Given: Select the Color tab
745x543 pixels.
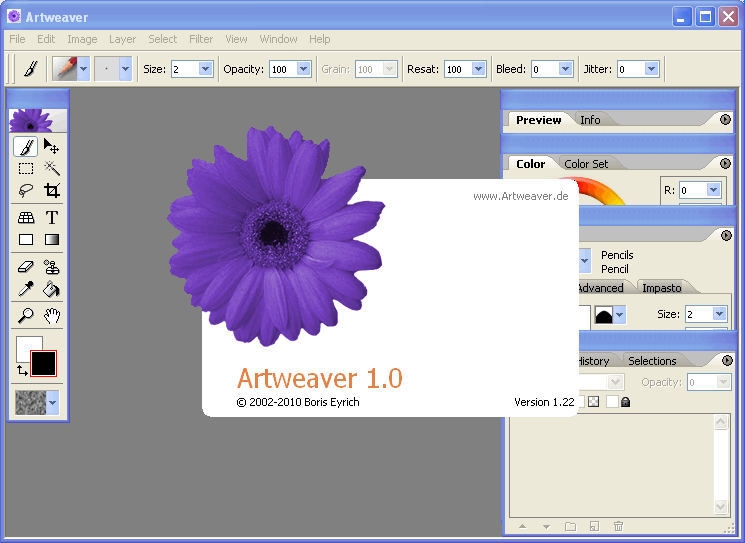Looking at the screenshot, I should pos(531,164).
